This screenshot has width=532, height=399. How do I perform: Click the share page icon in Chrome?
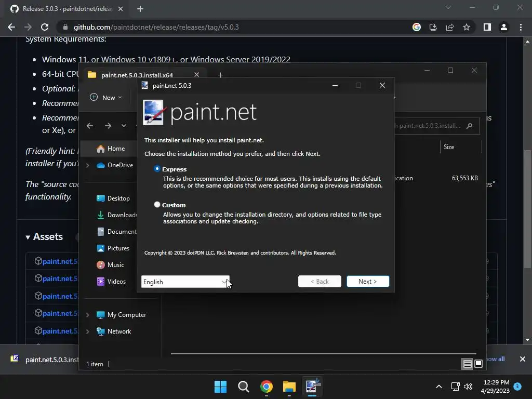click(450, 27)
